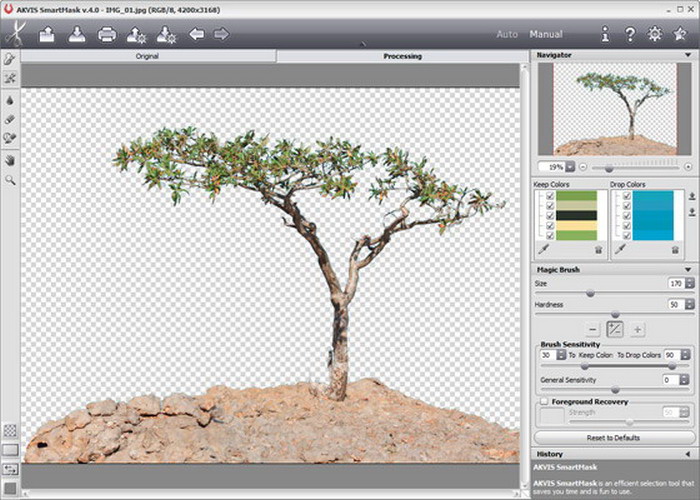This screenshot has width=700, height=500.
Task: Click the Save Image toolbar icon
Action: pos(77,34)
